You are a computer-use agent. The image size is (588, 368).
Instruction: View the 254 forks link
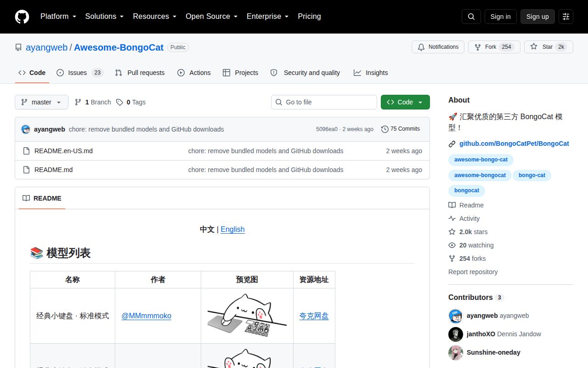click(467, 259)
